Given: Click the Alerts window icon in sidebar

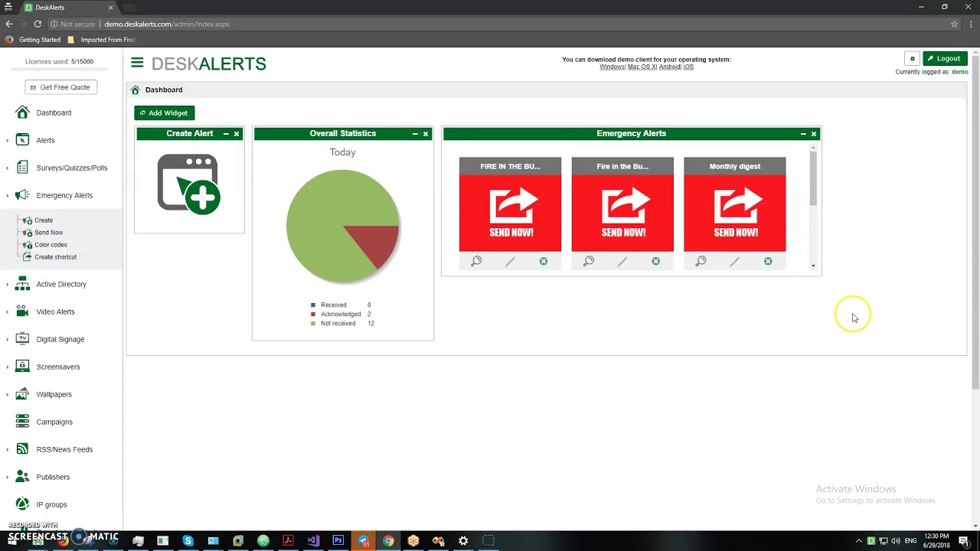Looking at the screenshot, I should pos(22,140).
